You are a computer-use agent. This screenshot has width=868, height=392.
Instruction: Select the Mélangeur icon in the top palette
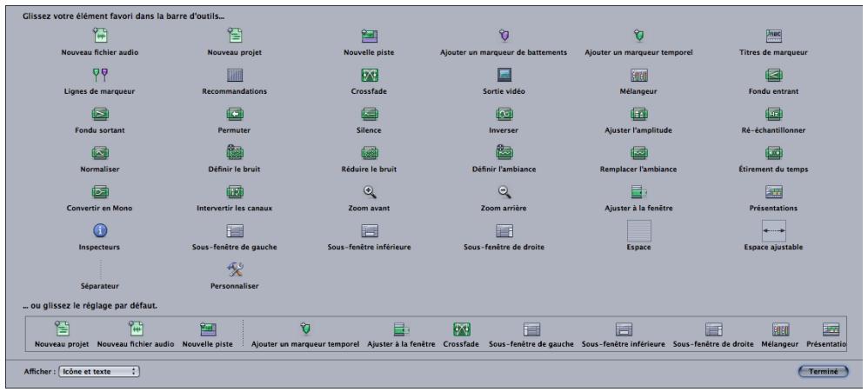click(638, 76)
